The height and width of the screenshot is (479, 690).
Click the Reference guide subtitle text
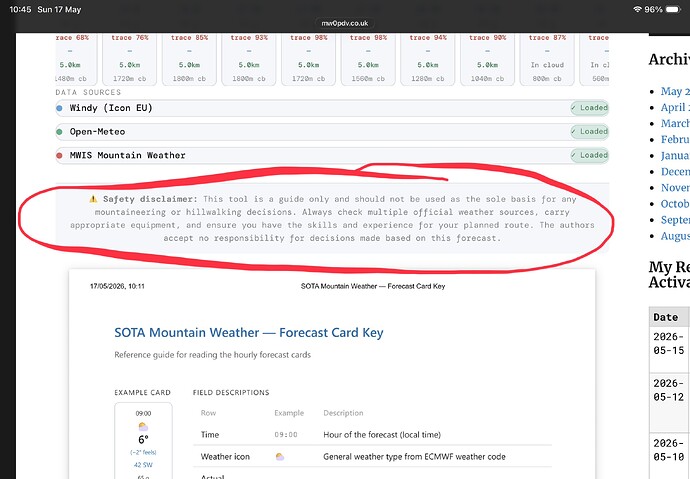(213, 355)
